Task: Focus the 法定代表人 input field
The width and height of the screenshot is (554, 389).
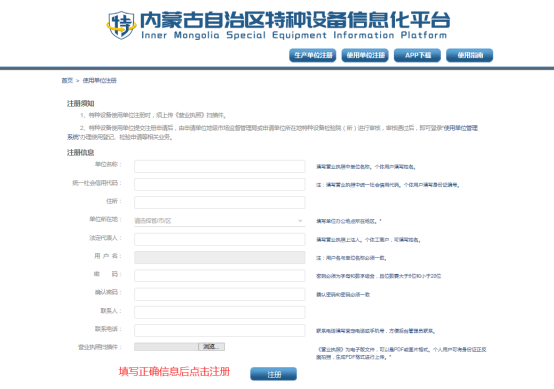Action: point(220,239)
